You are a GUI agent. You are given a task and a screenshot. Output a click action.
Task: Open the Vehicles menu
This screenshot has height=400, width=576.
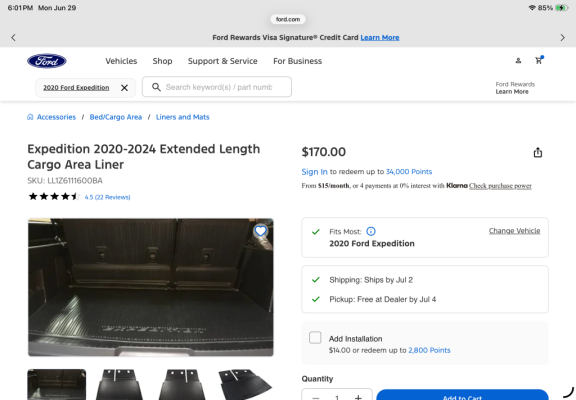coord(121,61)
